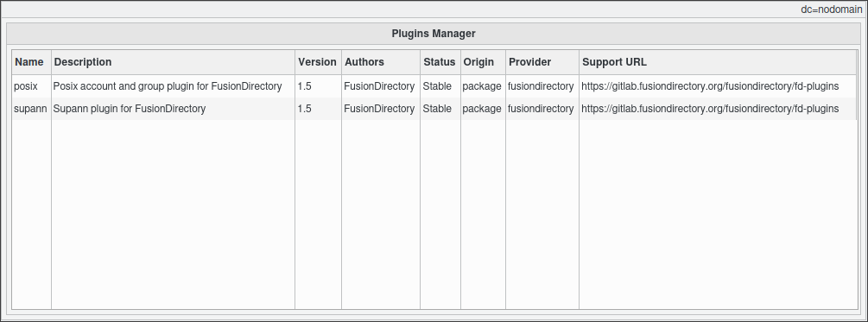The height and width of the screenshot is (322, 868).
Task: Click the package origin in the posix row
Action: click(x=483, y=86)
